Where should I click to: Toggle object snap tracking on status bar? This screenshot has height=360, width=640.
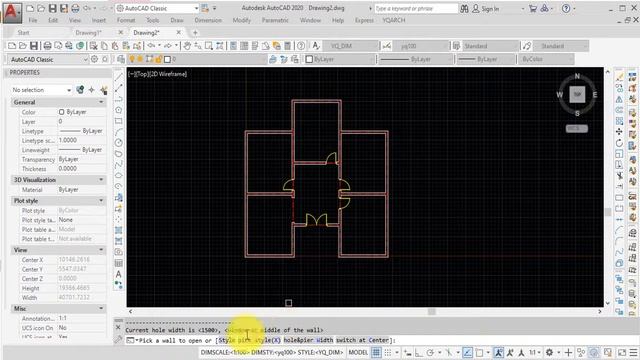[x=468, y=352]
